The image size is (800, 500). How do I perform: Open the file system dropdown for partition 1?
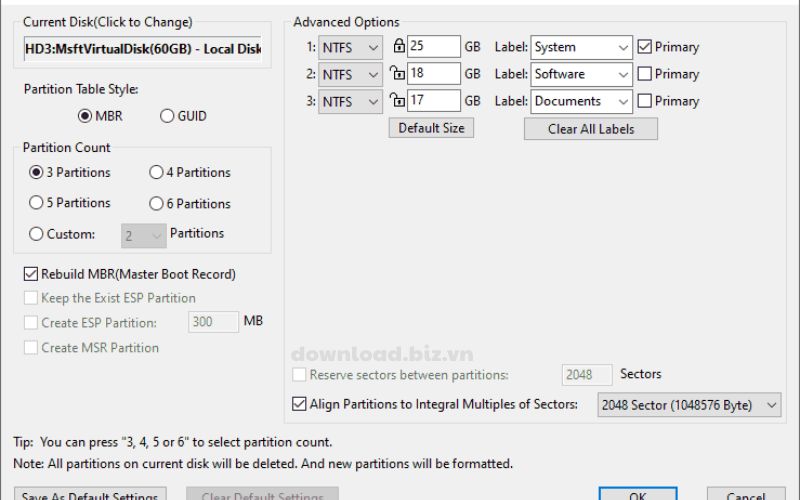point(350,47)
